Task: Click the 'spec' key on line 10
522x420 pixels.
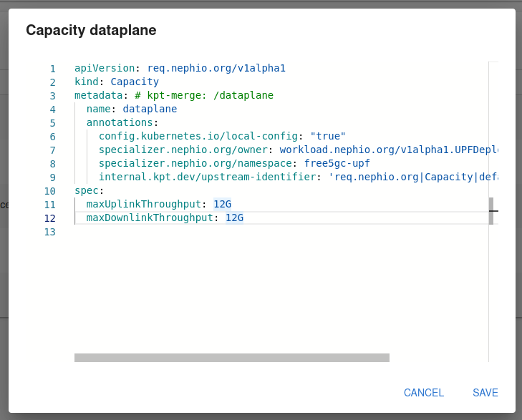Action: pos(86,191)
